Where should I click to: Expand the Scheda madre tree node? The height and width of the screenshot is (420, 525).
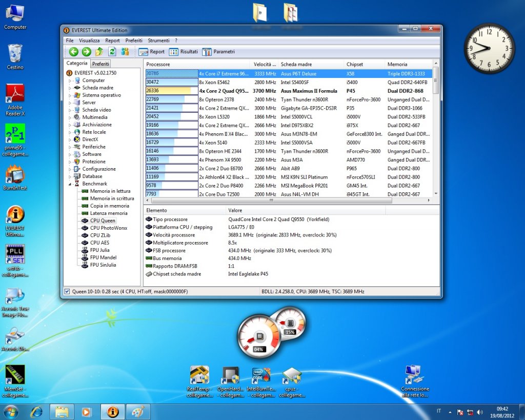point(70,88)
